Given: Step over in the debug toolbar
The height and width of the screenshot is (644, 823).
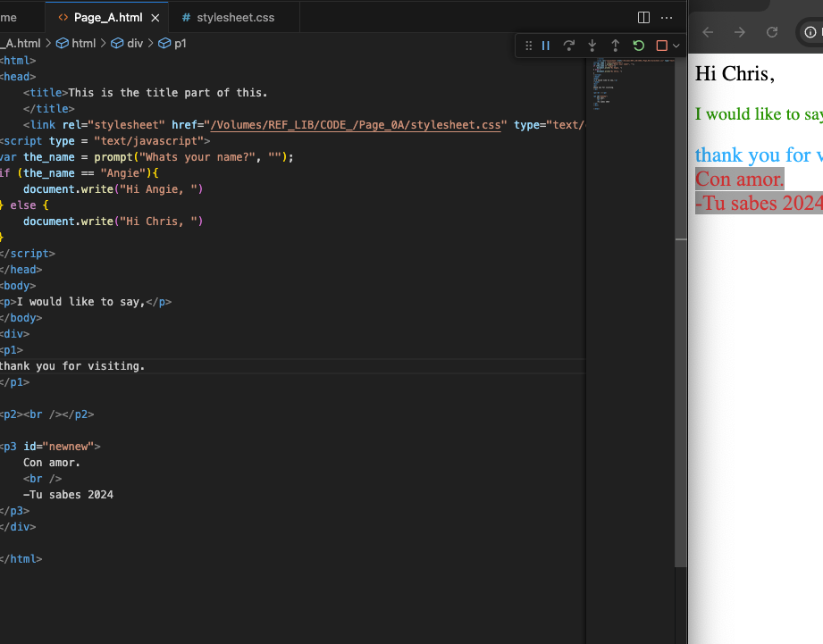Looking at the screenshot, I should [x=569, y=46].
